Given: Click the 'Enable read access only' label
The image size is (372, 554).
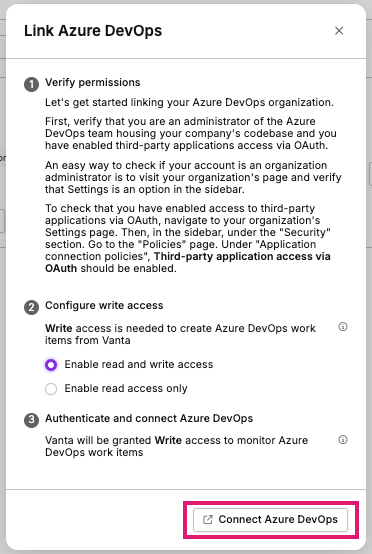Looking at the screenshot, I should tap(126, 388).
